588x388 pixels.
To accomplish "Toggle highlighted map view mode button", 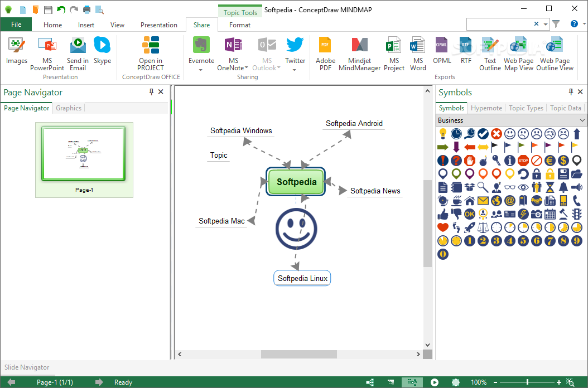I will [412, 382].
